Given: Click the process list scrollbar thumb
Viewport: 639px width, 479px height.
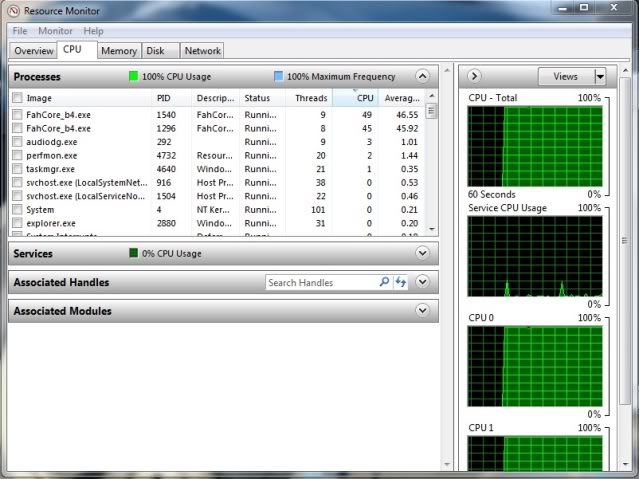Looking at the screenshot, I should [x=432, y=110].
